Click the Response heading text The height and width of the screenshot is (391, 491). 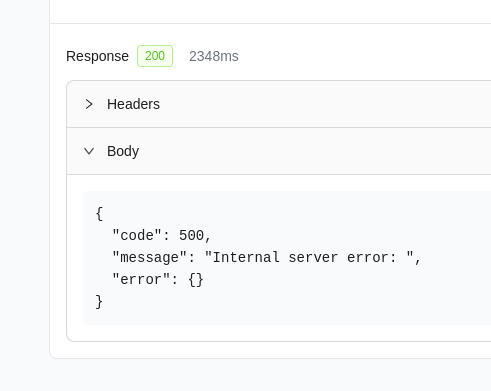click(x=97, y=56)
